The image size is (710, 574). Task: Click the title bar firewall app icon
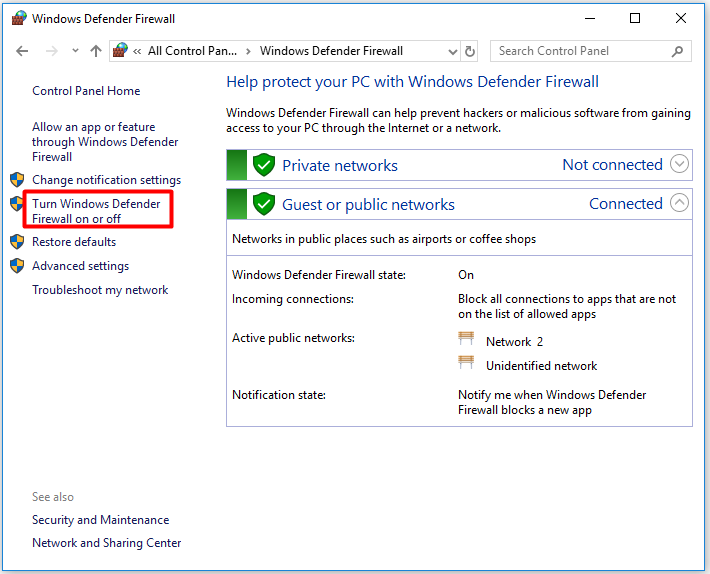click(19, 18)
